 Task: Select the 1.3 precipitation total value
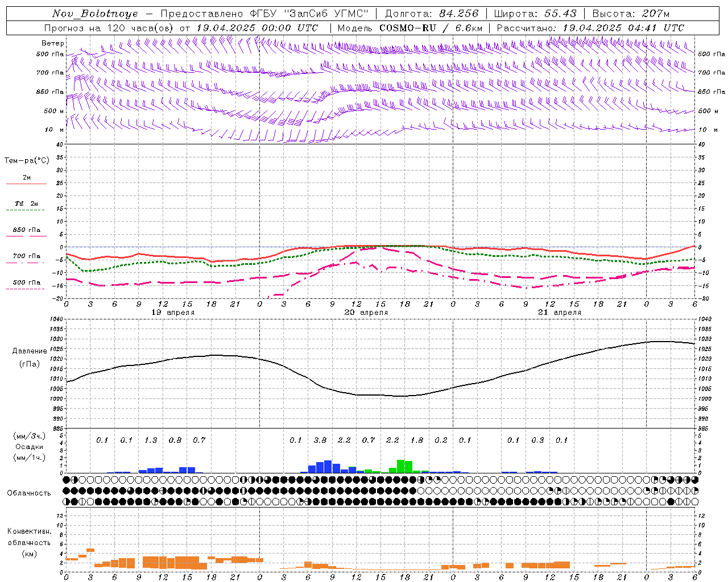151,440
